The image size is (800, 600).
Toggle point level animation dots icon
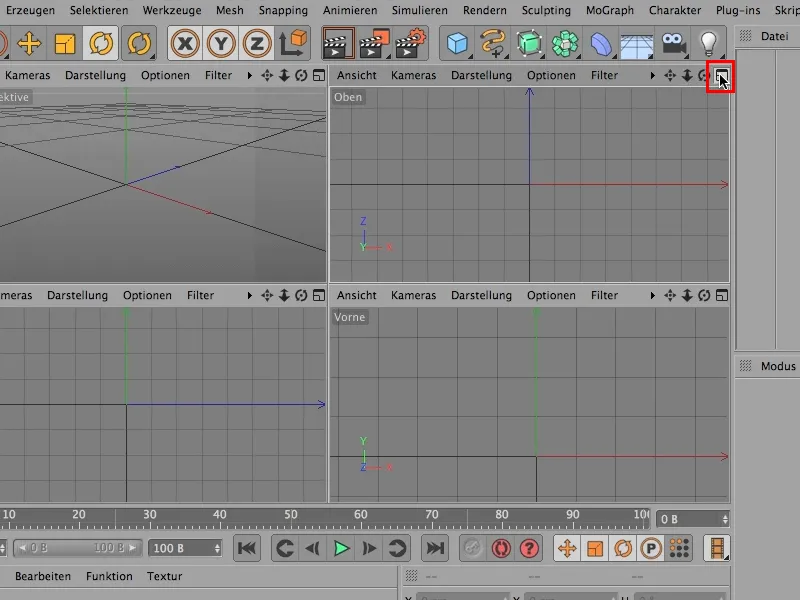679,548
